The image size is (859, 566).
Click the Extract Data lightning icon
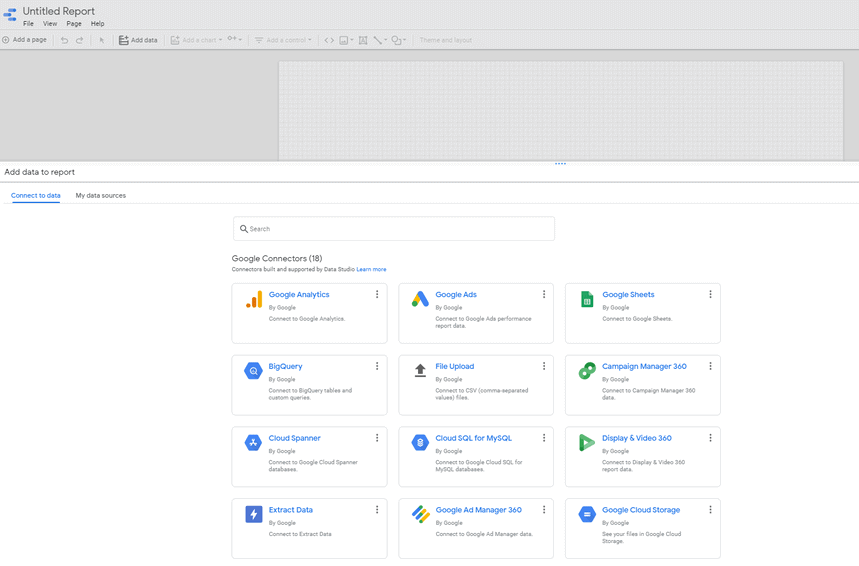coord(254,514)
